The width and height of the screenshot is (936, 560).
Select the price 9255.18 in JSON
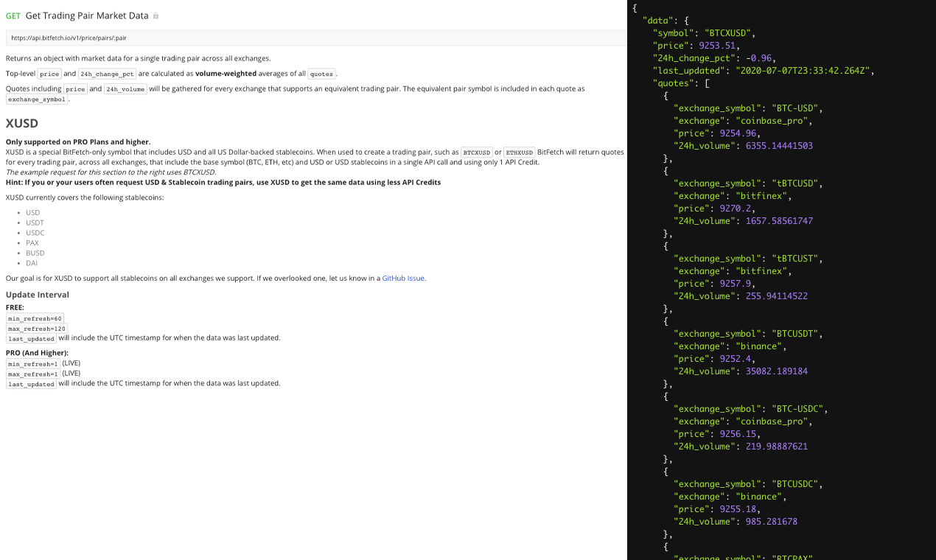(x=740, y=509)
